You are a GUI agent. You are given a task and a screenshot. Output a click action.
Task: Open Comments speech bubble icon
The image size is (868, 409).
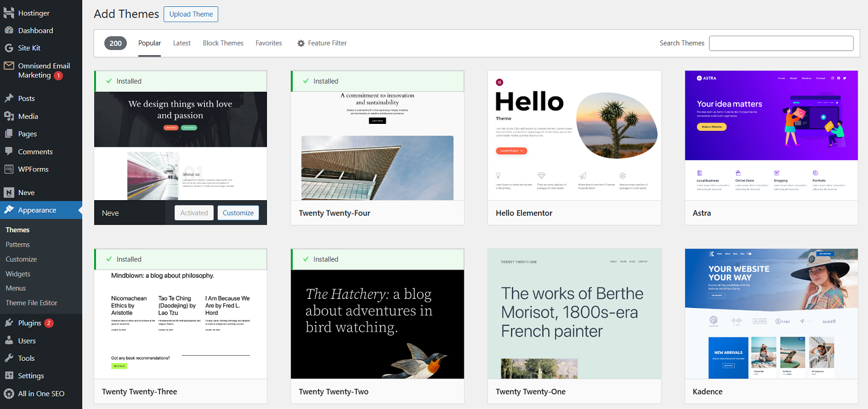click(x=9, y=152)
